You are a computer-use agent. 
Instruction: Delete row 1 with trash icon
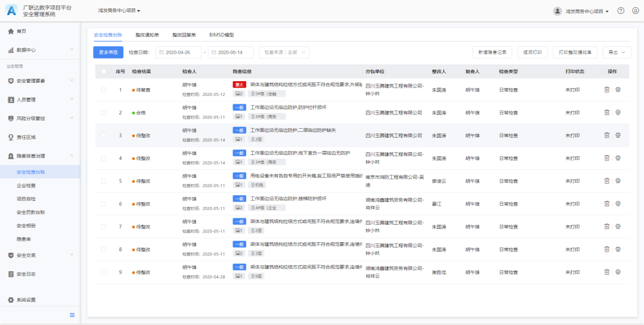[606, 89]
